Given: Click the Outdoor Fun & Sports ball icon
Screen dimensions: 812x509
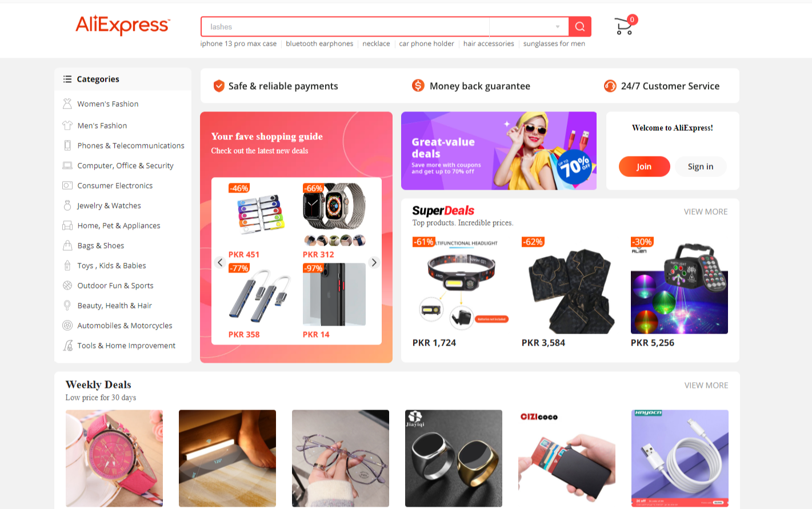Looking at the screenshot, I should click(67, 285).
